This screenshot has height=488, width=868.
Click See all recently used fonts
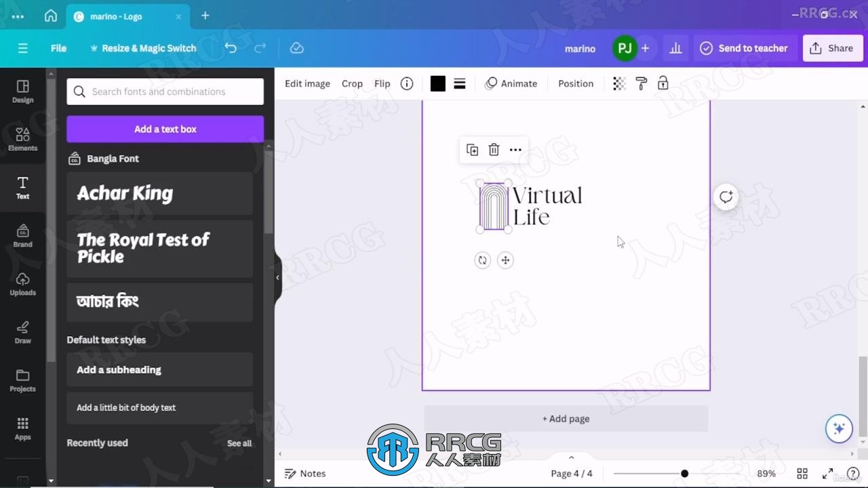(x=239, y=443)
